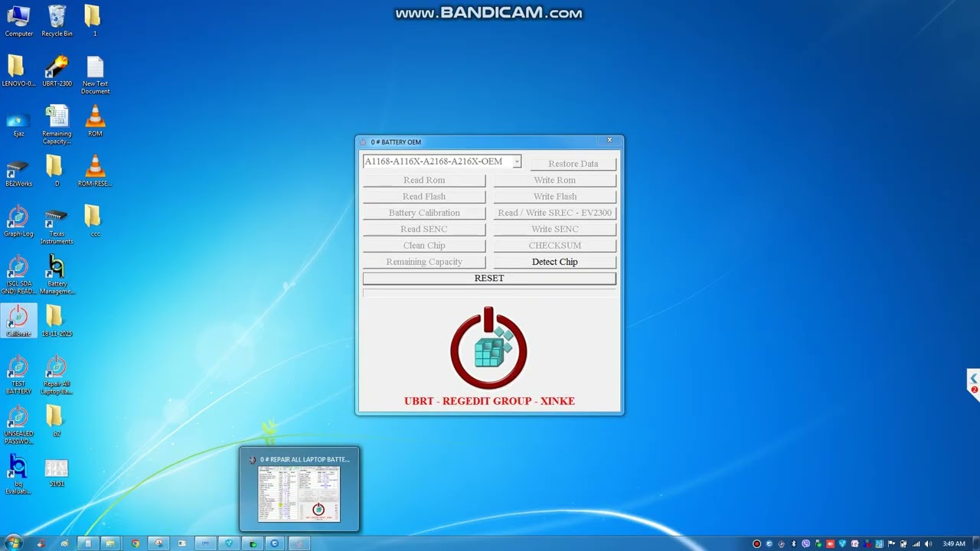
Task: Select the UBRT-2300 shortcut icon
Action: click(x=57, y=70)
